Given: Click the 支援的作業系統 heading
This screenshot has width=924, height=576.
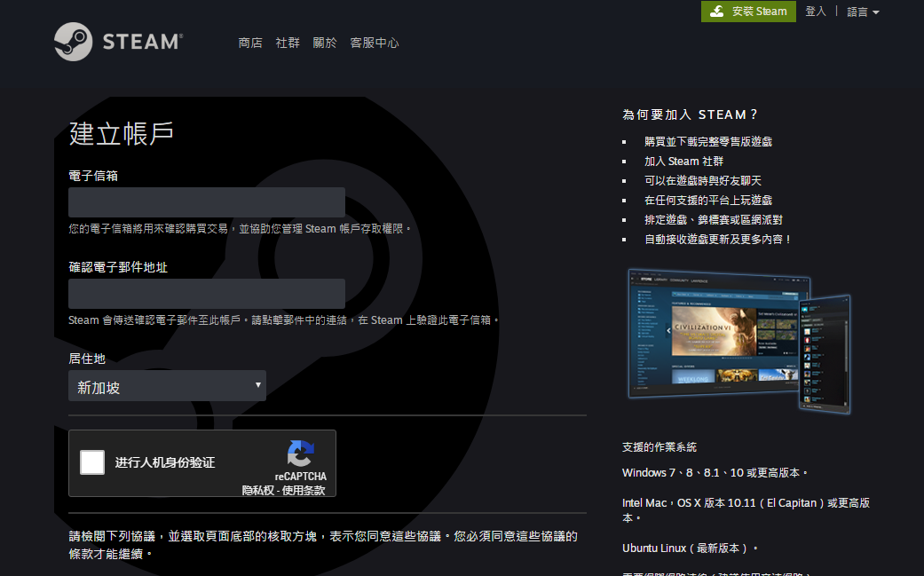Looking at the screenshot, I should [x=659, y=447].
